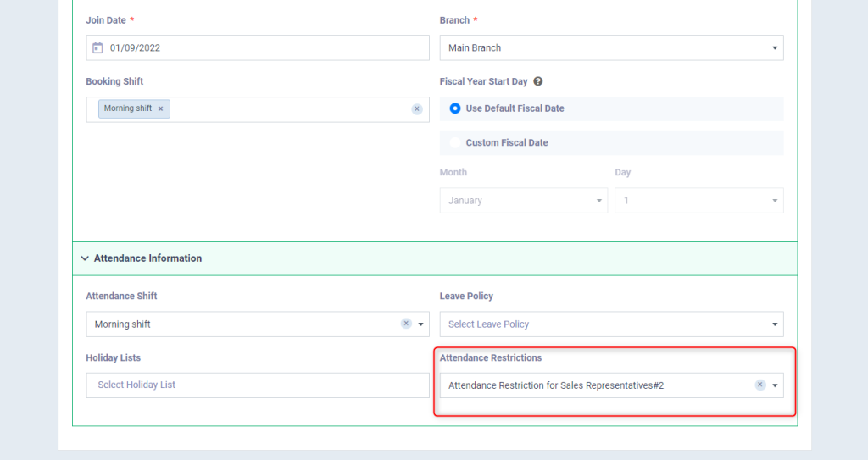Click the Booking Shift label

tap(114, 81)
